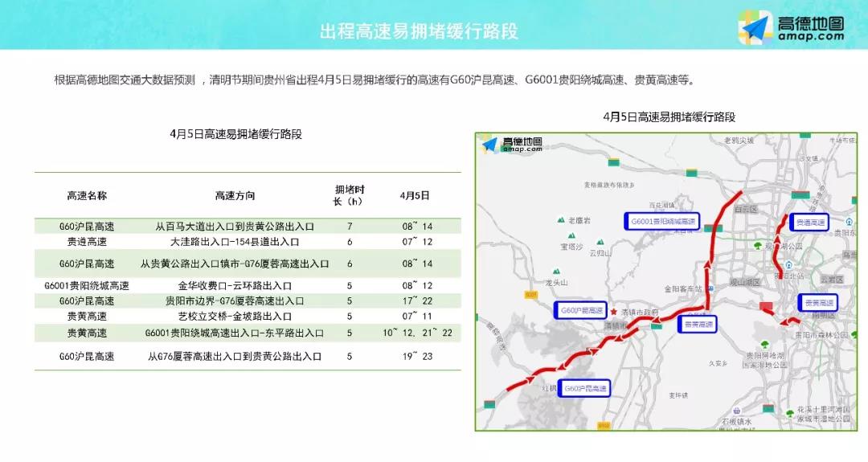Click the time cell 07~11
Viewport: 868px width, 462px height.
(417, 317)
